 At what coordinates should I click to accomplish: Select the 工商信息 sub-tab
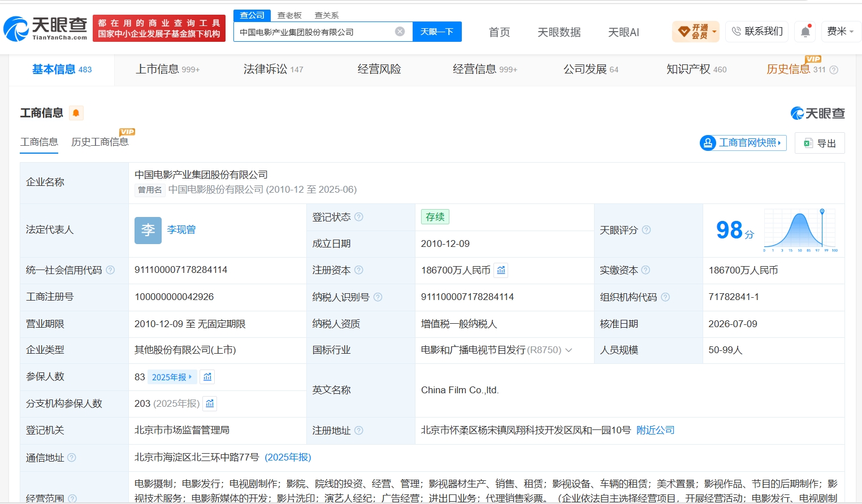click(39, 142)
